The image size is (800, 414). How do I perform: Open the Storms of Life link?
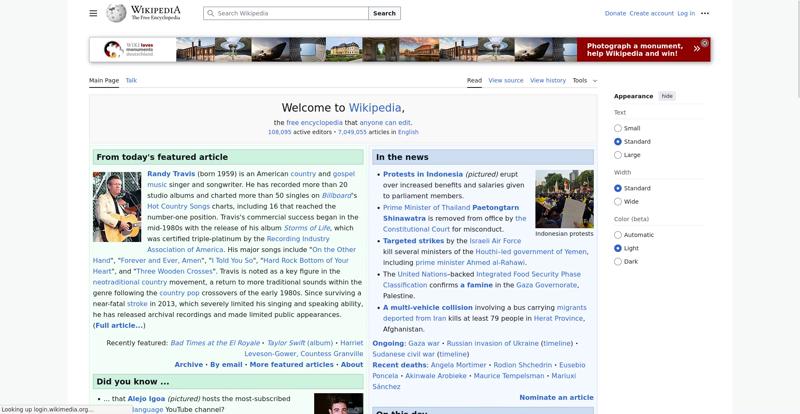pyautogui.click(x=307, y=228)
